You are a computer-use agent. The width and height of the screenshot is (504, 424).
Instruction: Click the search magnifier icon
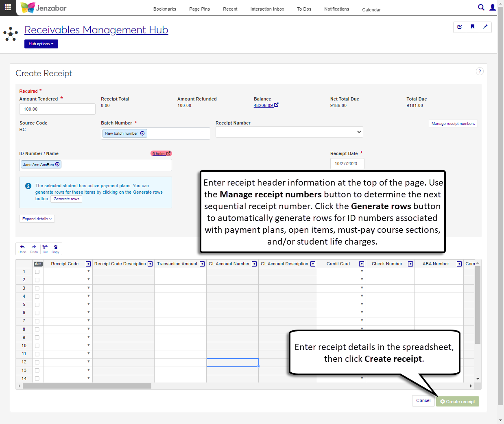click(481, 7)
